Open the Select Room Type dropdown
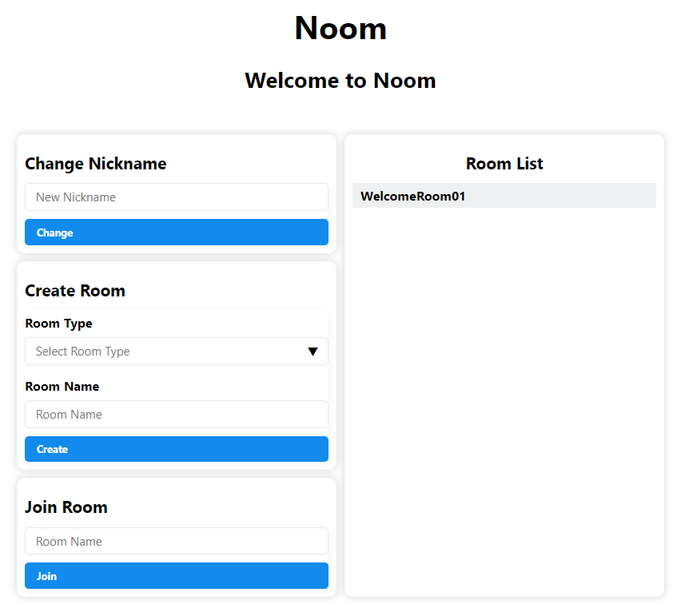The width and height of the screenshot is (681, 616). 176,352
